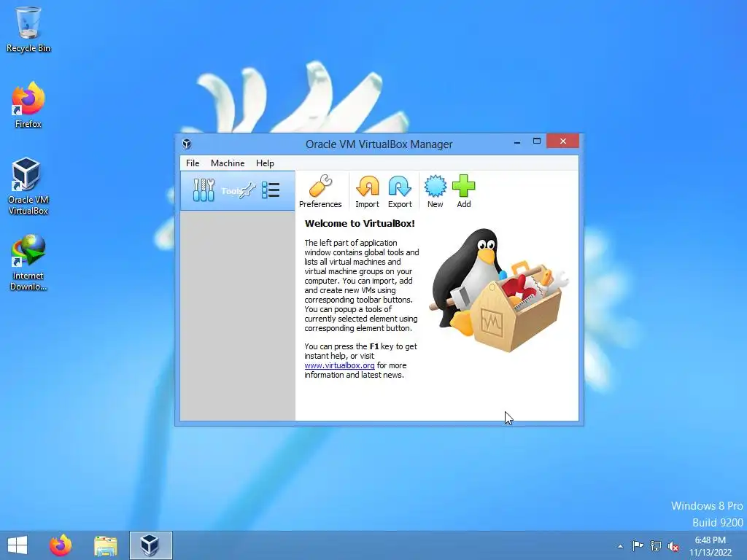Click the Tux toolbox illustration

[499, 290]
